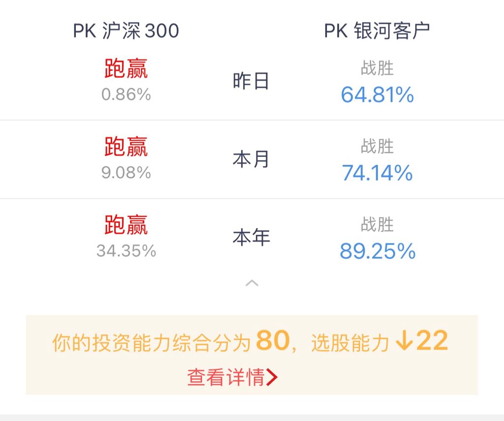This screenshot has height=421, width=504.
Task: Select the PK 沪深300 column header
Action: click(126, 31)
